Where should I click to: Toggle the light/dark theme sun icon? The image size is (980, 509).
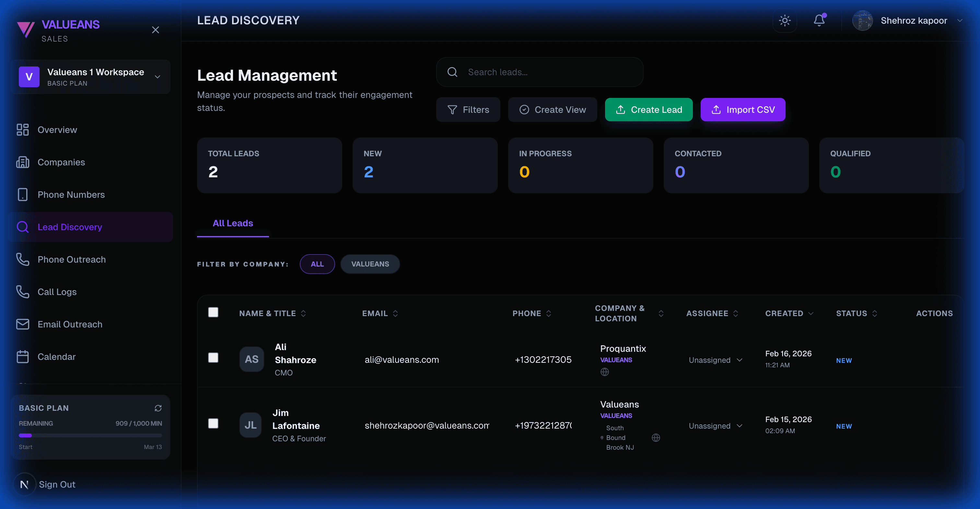785,20
